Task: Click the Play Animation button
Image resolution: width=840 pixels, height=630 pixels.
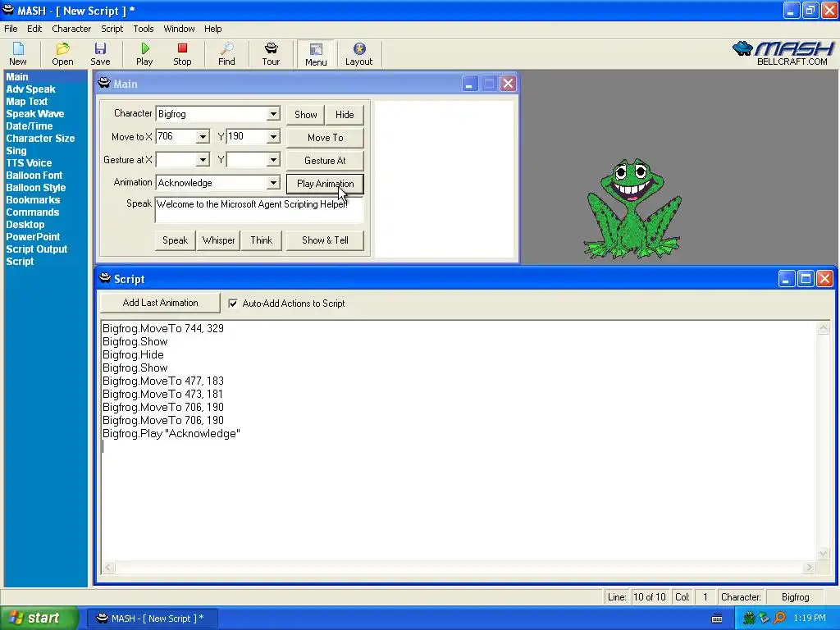Action: pos(325,184)
